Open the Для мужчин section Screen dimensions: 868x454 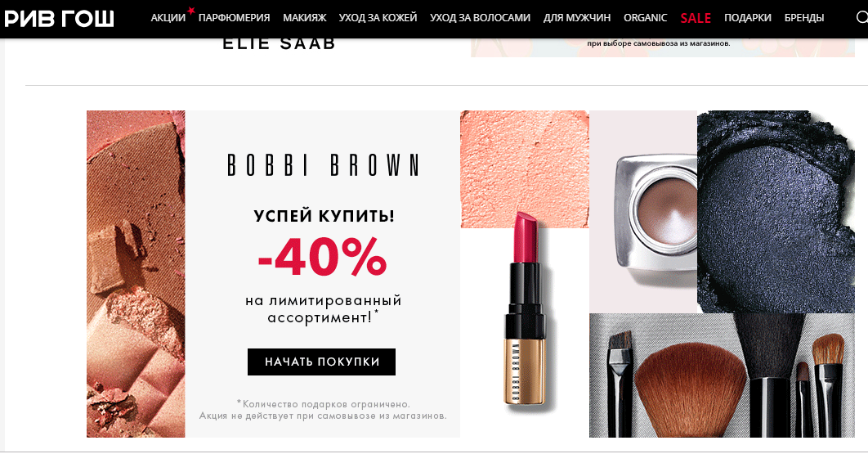coord(577,18)
